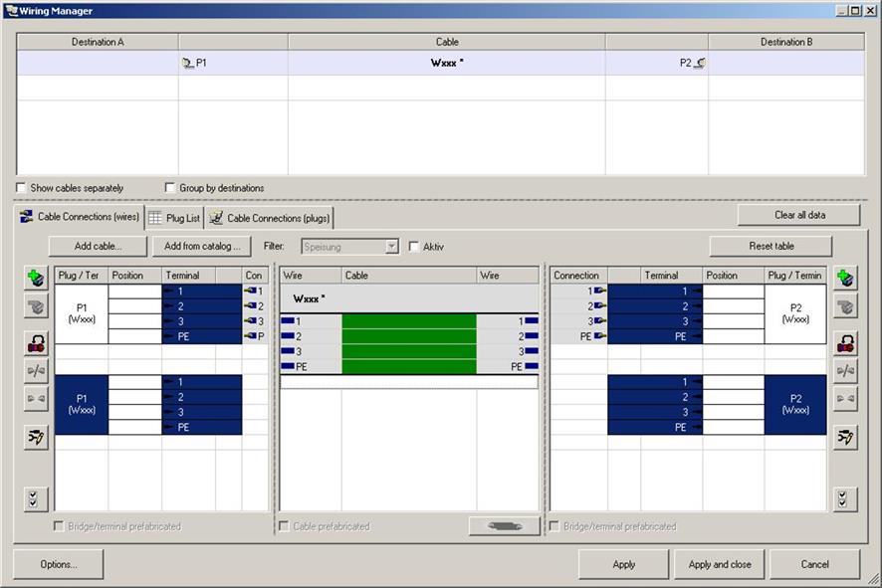Viewport: 882px width, 588px height.
Task: Click the green plus add-plug icon beside the P2 table
Action: click(x=845, y=278)
